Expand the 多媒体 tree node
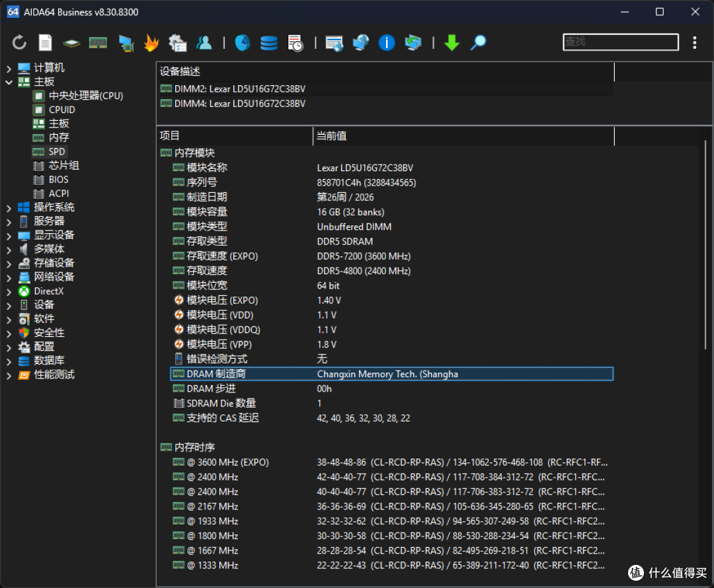 (9, 250)
